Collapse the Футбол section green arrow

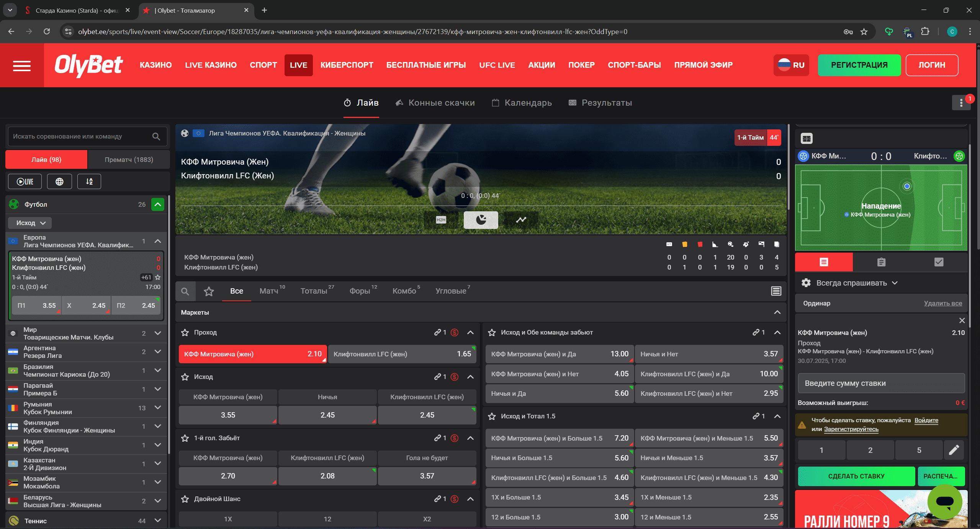point(158,204)
